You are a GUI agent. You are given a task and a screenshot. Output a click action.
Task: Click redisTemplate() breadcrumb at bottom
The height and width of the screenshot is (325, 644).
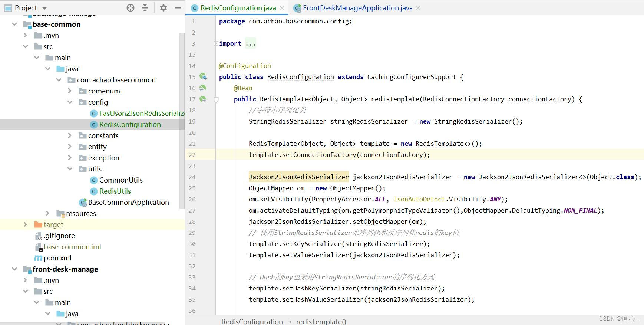coord(321,321)
